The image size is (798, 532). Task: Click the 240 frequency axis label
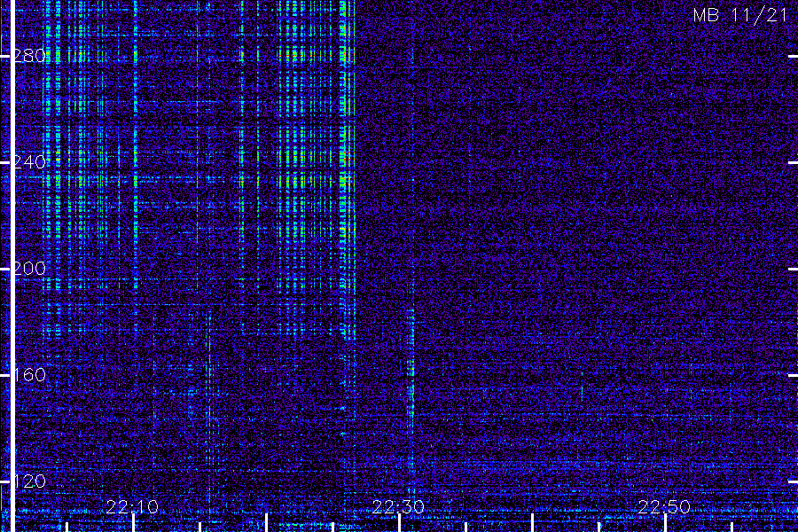pos(29,162)
